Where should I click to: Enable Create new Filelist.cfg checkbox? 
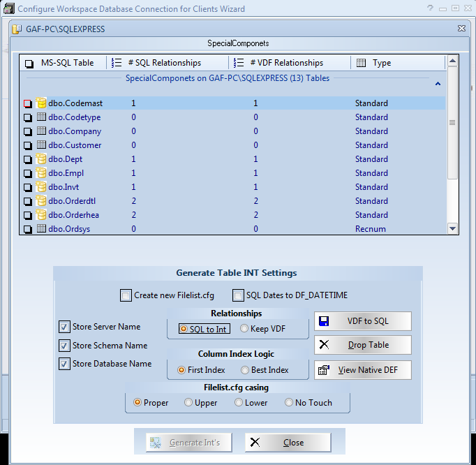click(126, 295)
